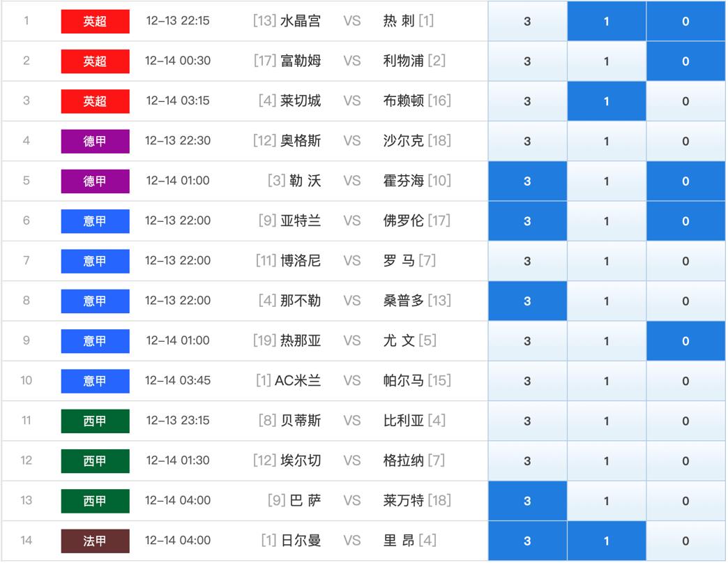This screenshot has width=728, height=563.
Task: Deselect option 1 in 水晶宫 vs 热刺 row
Action: click(607, 22)
